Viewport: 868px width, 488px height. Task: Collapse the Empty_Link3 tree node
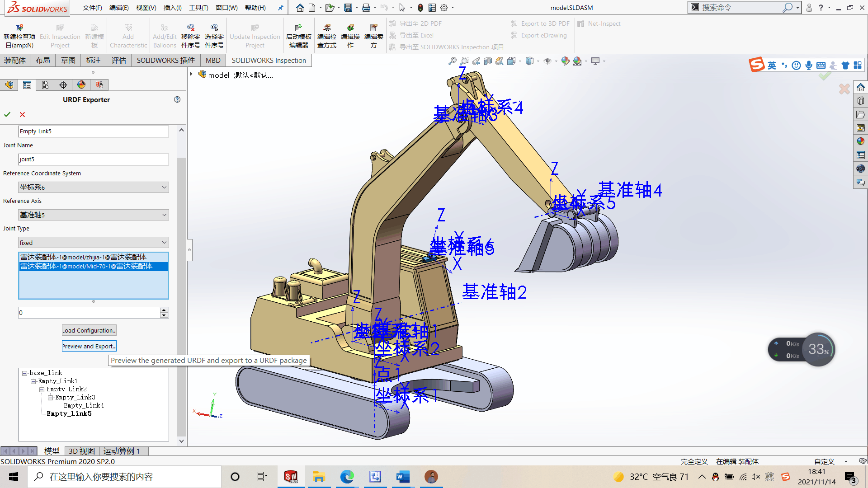(x=51, y=398)
